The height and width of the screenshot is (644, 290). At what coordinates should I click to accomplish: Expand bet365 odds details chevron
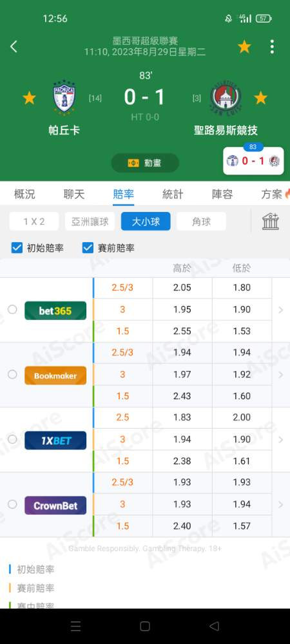(x=281, y=310)
